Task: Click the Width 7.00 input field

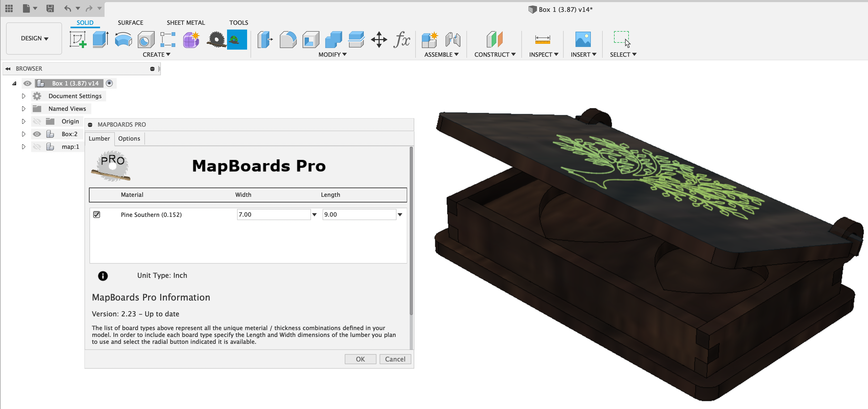Action: point(273,215)
